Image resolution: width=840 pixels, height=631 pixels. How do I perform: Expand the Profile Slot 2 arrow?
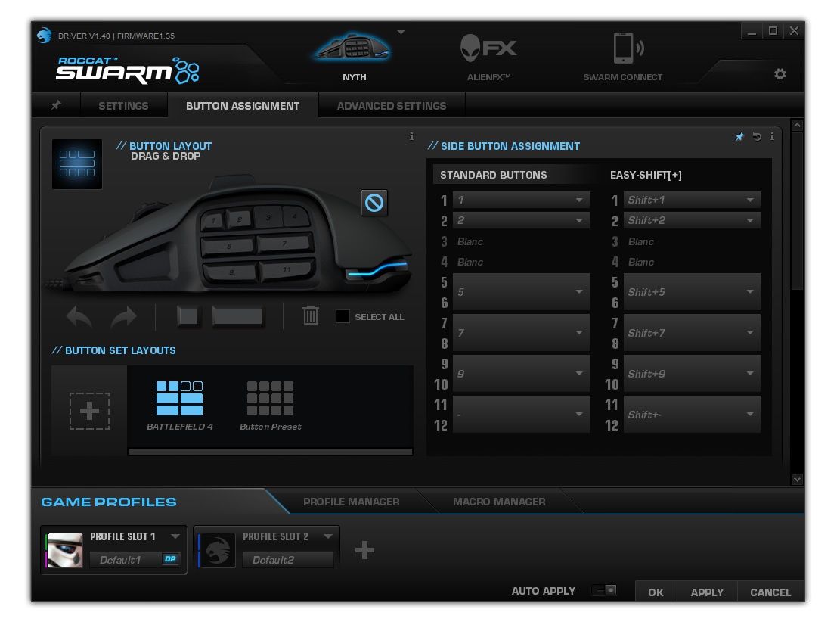328,536
